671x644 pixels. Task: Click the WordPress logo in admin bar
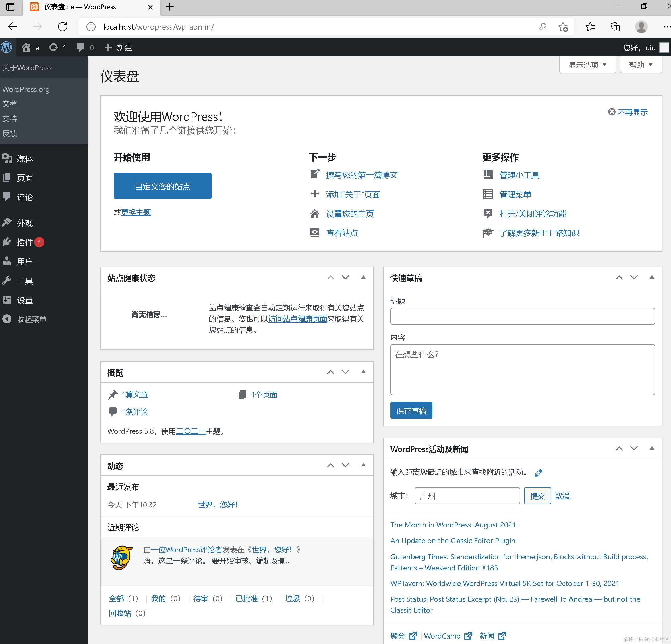tap(7, 47)
